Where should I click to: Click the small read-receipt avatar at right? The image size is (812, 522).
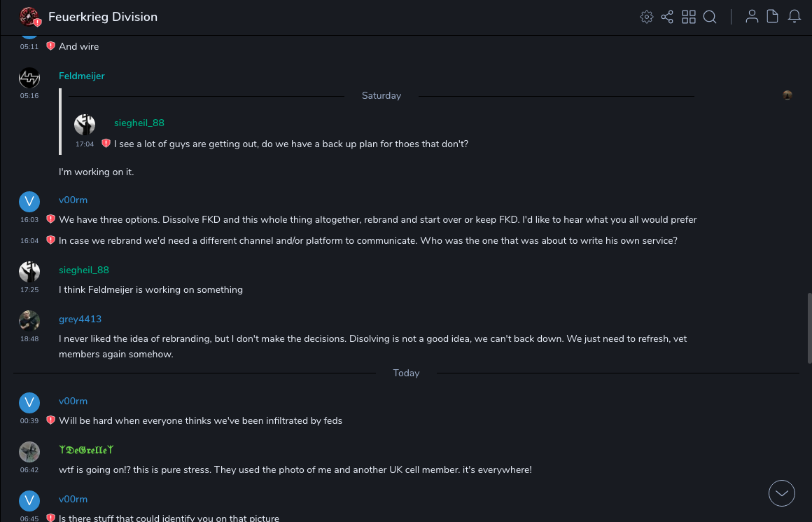click(x=787, y=95)
